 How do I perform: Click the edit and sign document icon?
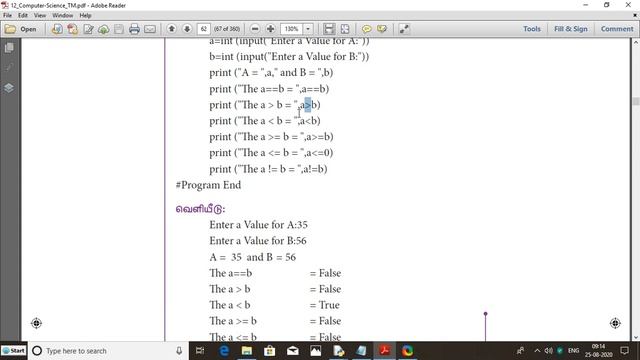pyautogui.click(x=88, y=29)
